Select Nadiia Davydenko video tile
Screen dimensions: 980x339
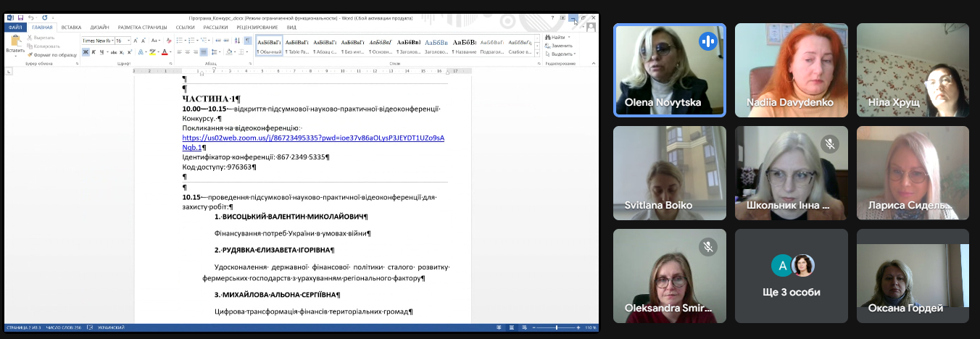pyautogui.click(x=792, y=70)
